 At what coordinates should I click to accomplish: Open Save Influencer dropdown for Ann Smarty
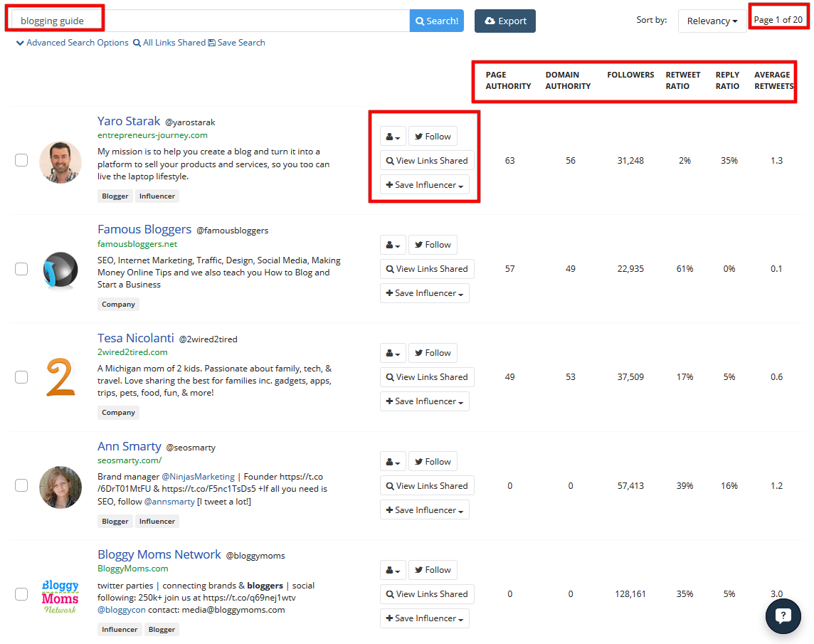click(425, 510)
